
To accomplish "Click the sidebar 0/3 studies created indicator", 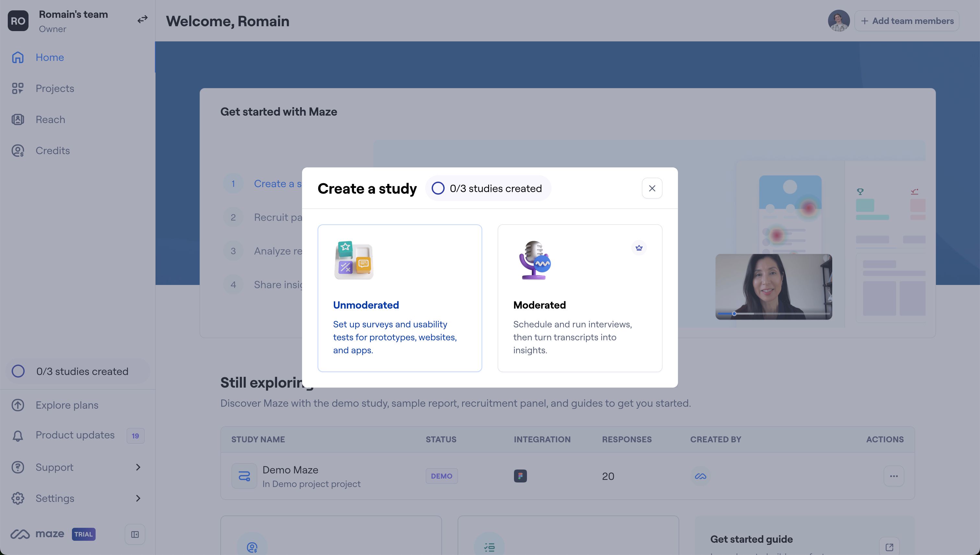I will 77,371.
